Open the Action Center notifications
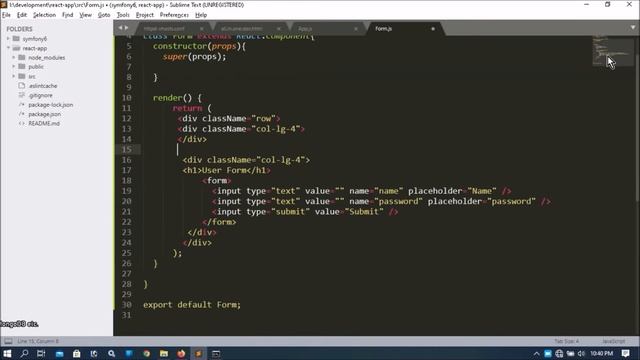The image size is (640, 360). pyautogui.click(x=626, y=353)
